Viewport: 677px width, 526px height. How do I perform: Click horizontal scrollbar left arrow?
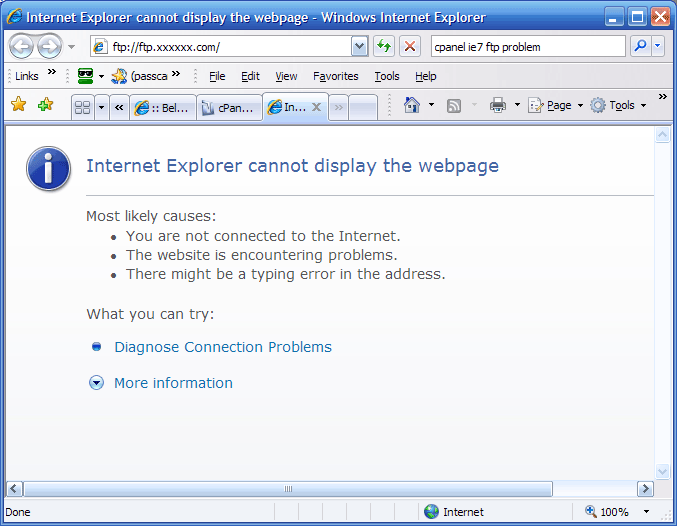click(14, 489)
